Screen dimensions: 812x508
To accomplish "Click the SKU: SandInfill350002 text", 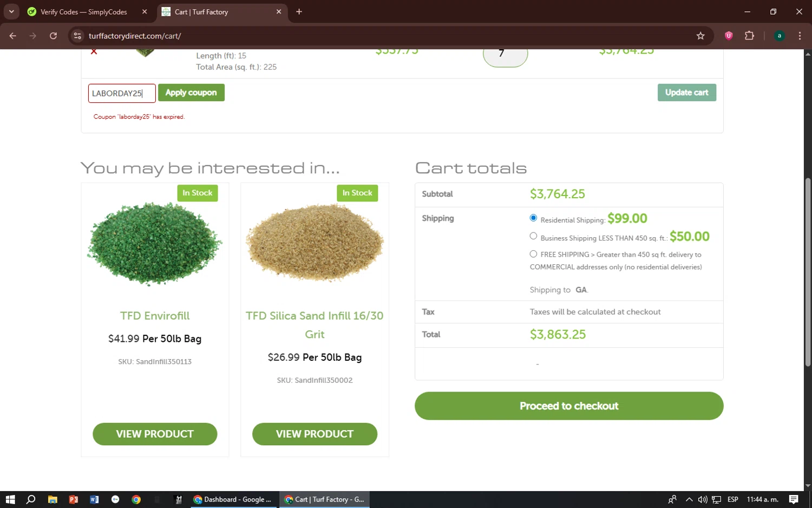I will pos(315,380).
